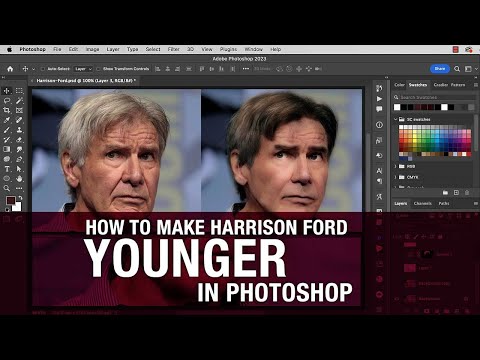Click the blue Share button

tap(440, 69)
